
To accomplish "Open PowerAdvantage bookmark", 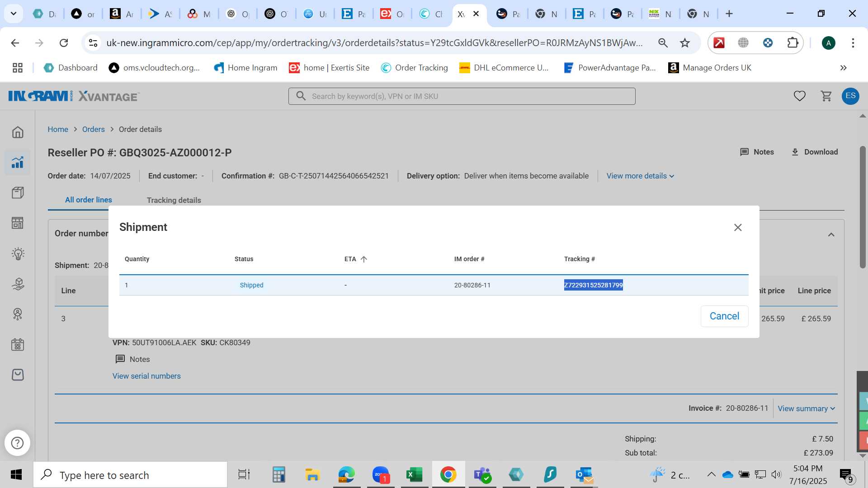I will [609, 68].
